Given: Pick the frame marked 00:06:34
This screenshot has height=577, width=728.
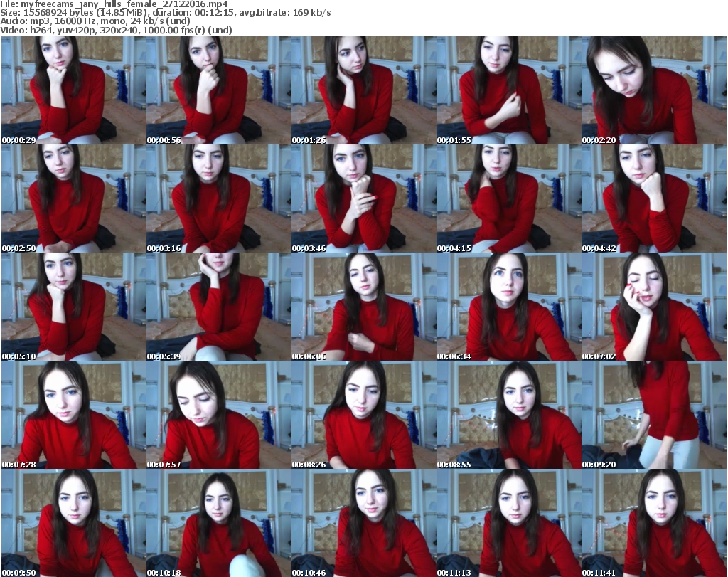Looking at the screenshot, I should 508,307.
